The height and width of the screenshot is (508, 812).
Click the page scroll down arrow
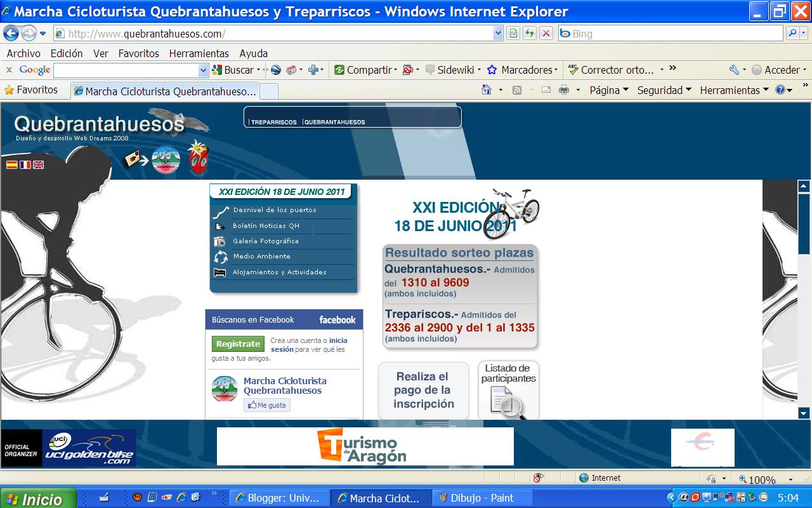[x=804, y=413]
